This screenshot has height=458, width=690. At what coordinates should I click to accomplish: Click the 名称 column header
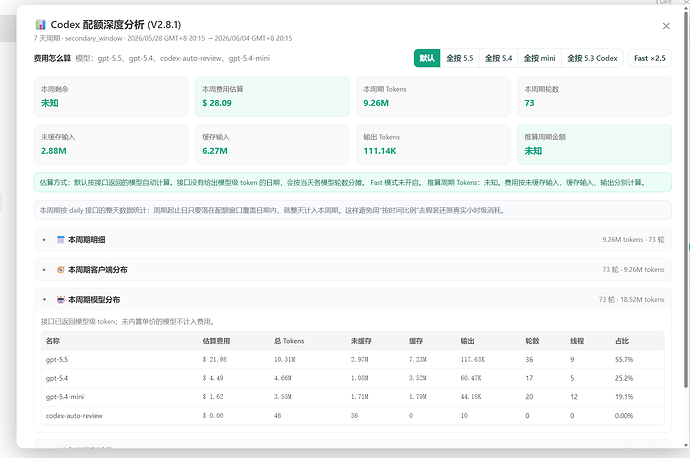[x=53, y=341]
